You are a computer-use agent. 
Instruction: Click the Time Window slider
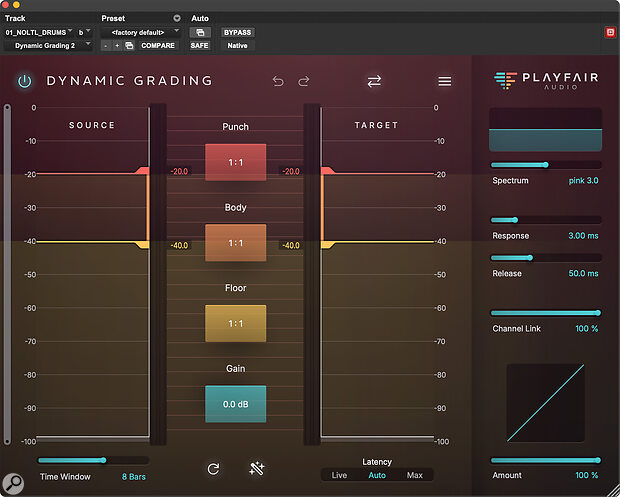93,460
